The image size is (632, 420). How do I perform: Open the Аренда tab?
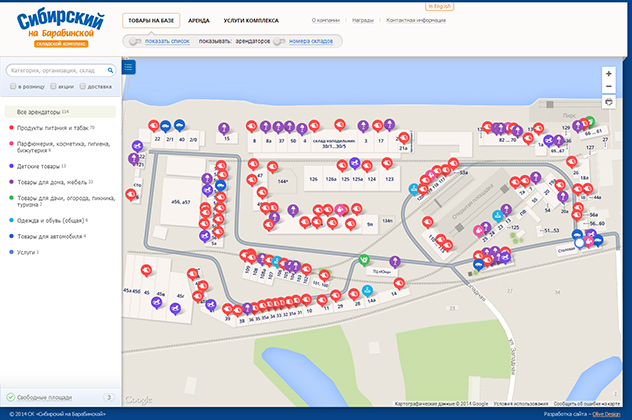click(199, 21)
